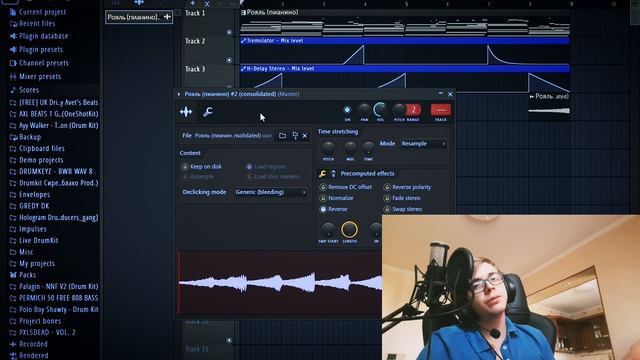Click the time stretching MUL knob
Screen dimensions: 640x360
tap(350, 148)
